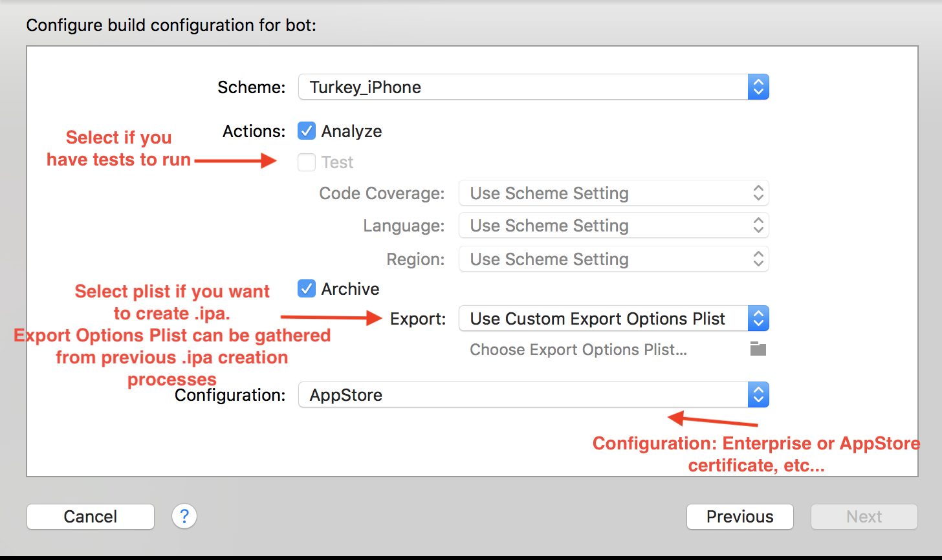
Task: Open the Turkey_iPhone scheme dropdown
Action: pyautogui.click(x=523, y=87)
